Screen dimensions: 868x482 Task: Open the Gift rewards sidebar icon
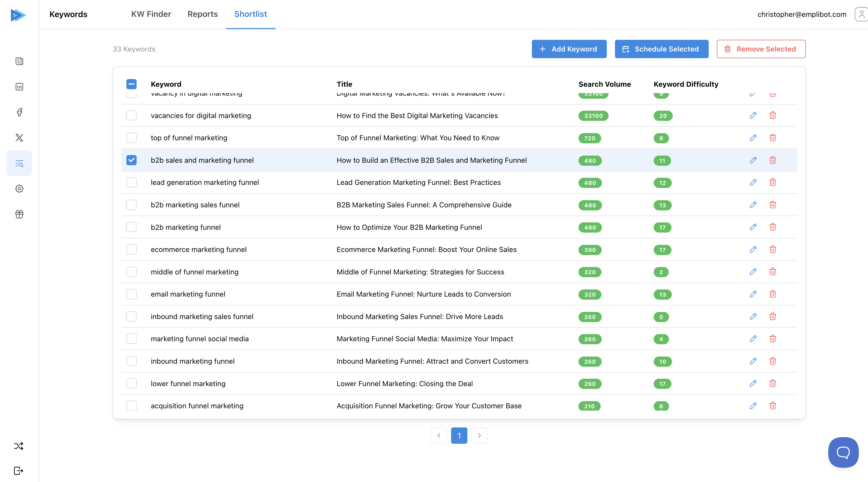click(19, 214)
